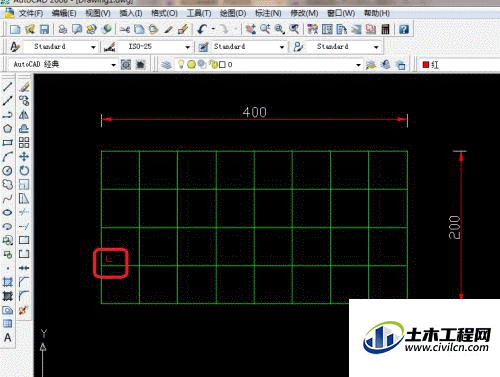Click the Undo arrow icon
The image size is (500, 377).
point(202,29)
